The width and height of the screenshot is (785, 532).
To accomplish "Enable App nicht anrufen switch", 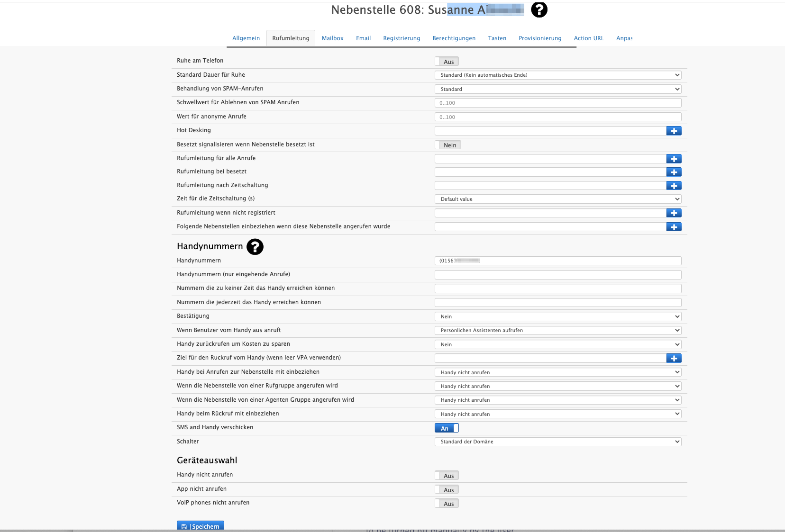I will click(x=447, y=490).
